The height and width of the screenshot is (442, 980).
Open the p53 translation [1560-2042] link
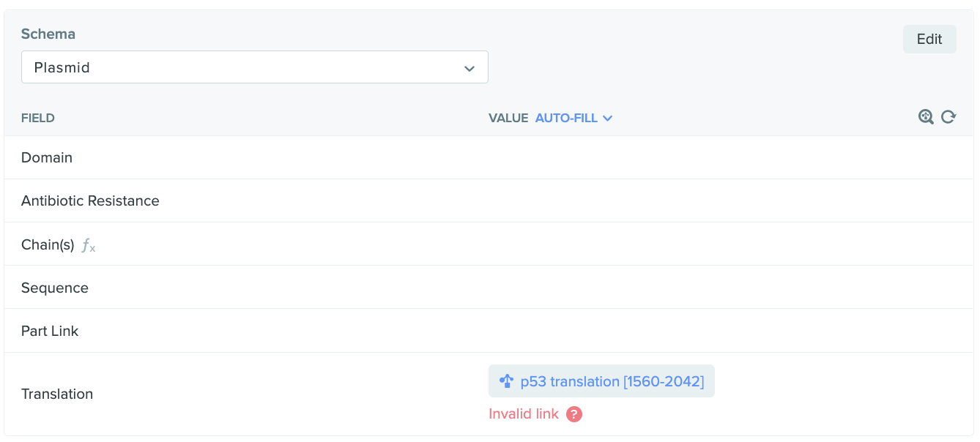612,381
